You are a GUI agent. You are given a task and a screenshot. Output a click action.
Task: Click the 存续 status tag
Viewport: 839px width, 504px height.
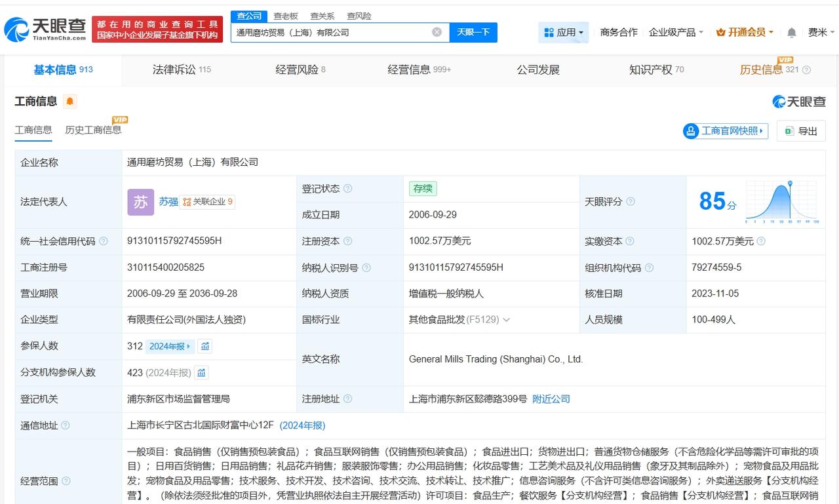click(x=423, y=189)
